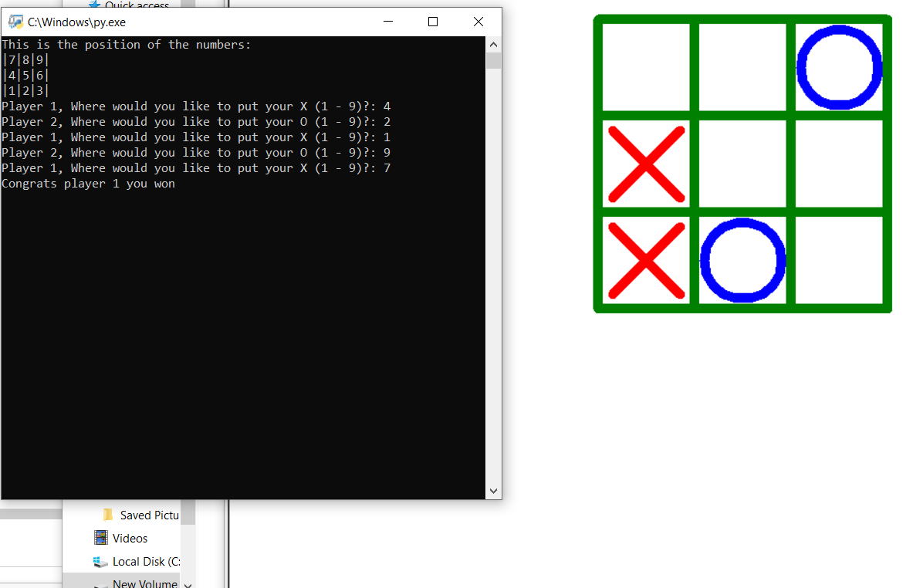Click the Python icon in console title bar

[15, 22]
